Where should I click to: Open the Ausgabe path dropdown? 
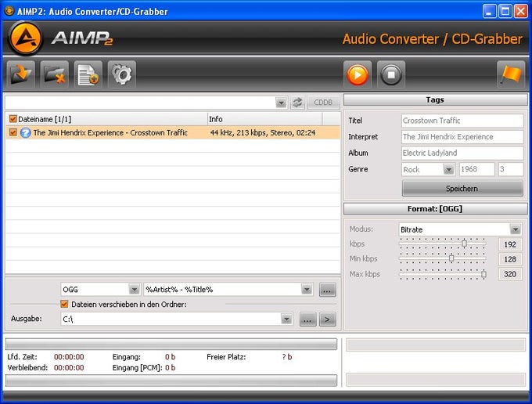click(x=286, y=319)
